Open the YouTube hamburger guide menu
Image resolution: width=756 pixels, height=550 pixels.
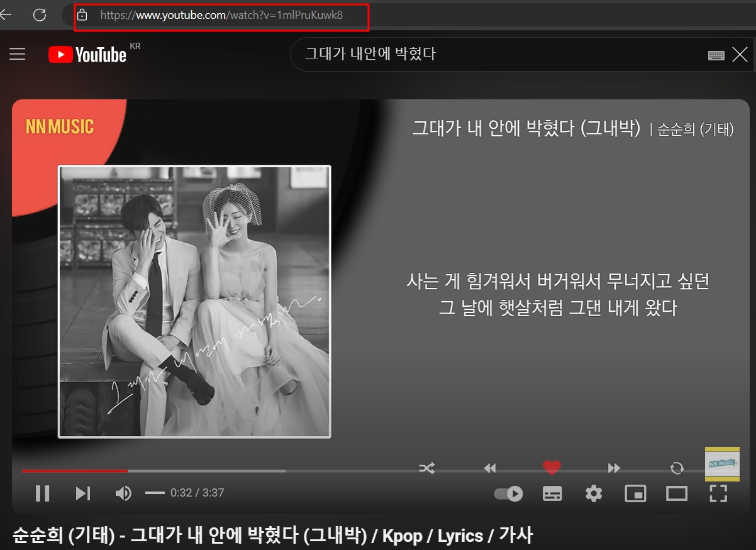click(18, 54)
